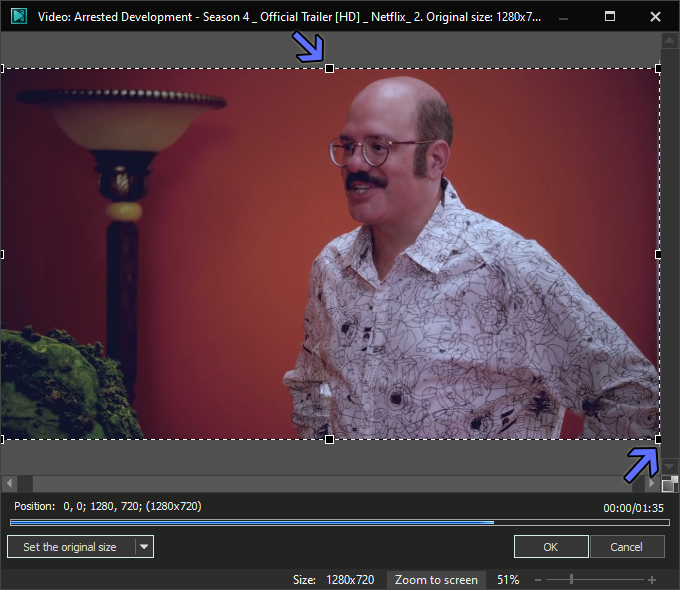Click the zoom level slider handle
The image size is (680, 590).
click(571, 580)
